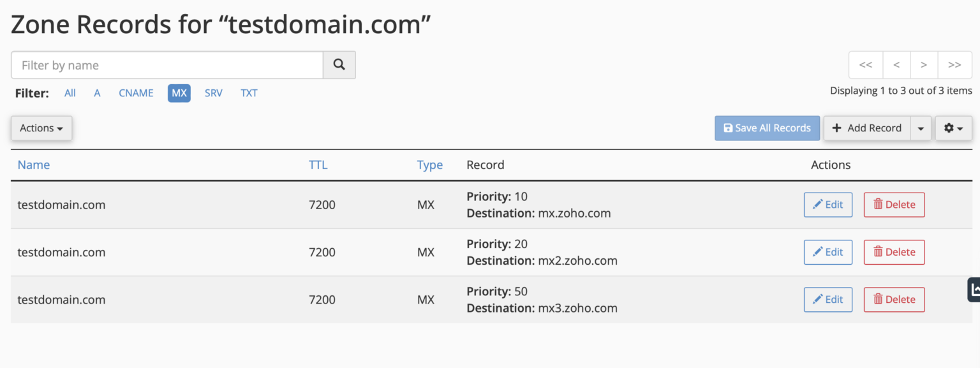Click Edit on the mx2.zoho.com record
Screen dimensions: 980x368
click(828, 252)
